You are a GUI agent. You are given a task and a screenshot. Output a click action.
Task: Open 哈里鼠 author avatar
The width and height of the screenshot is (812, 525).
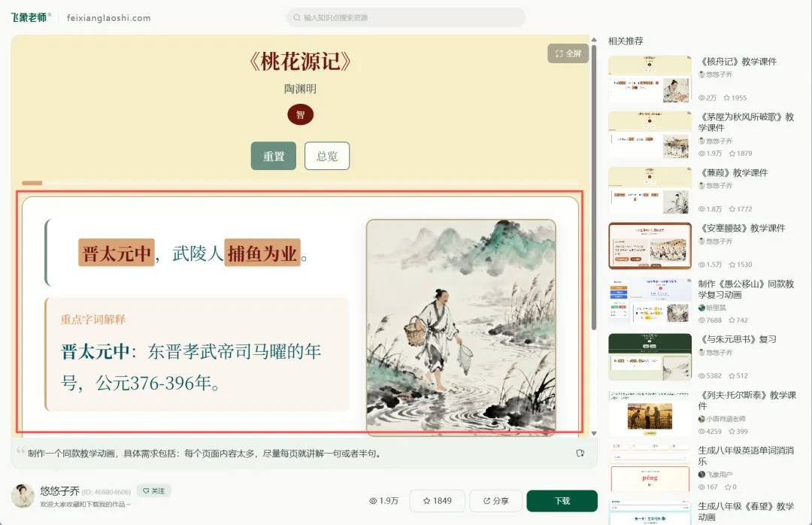[x=701, y=308]
